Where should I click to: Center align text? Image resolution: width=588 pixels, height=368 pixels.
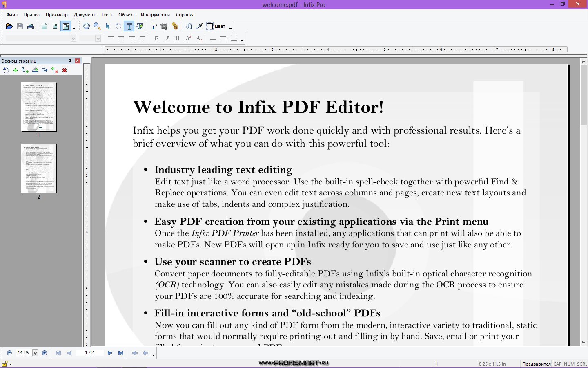[121, 38]
